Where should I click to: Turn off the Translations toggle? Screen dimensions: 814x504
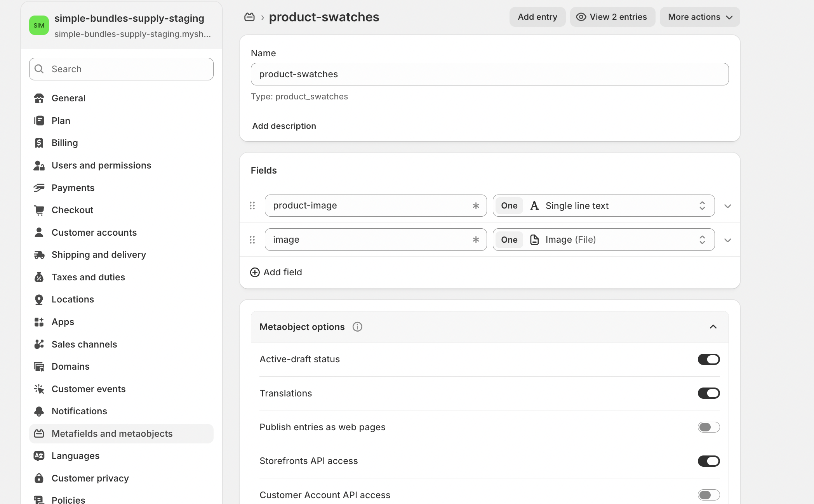[708, 393]
